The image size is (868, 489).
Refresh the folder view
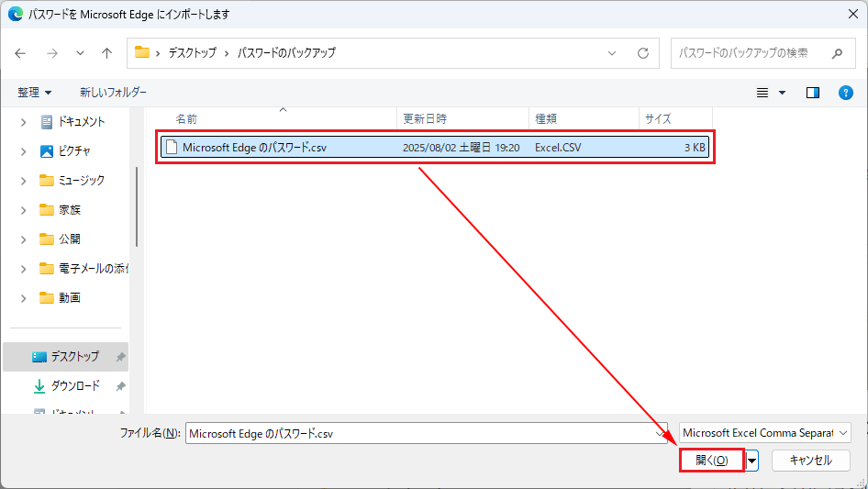point(642,53)
